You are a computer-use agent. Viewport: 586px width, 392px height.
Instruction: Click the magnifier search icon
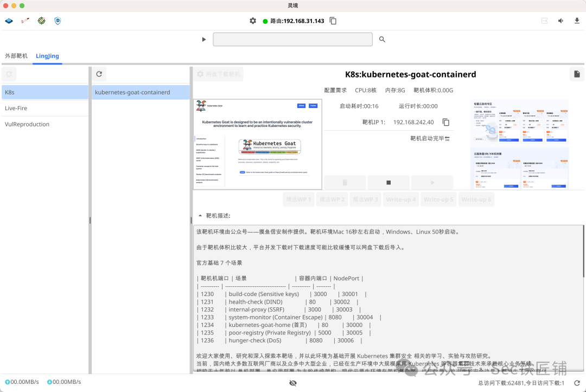coord(382,39)
